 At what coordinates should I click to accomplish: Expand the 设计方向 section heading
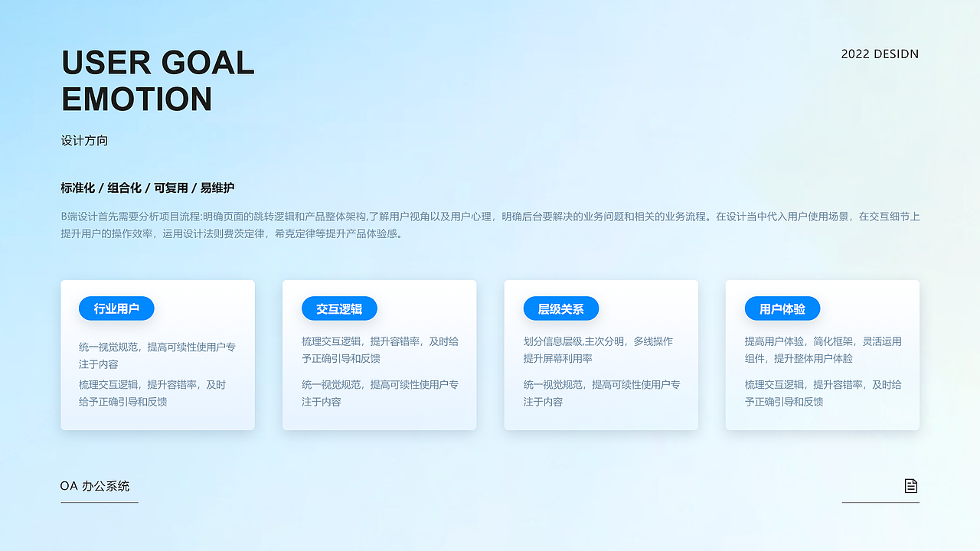(x=85, y=140)
